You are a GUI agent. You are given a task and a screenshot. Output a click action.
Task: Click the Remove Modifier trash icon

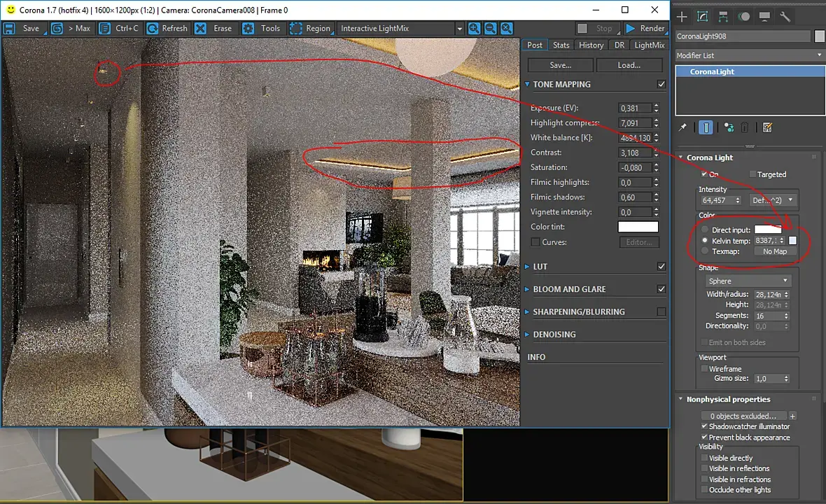click(x=744, y=127)
